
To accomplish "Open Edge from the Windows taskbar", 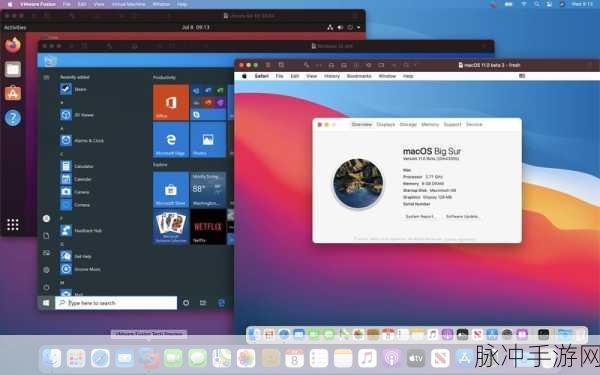I will (x=221, y=303).
